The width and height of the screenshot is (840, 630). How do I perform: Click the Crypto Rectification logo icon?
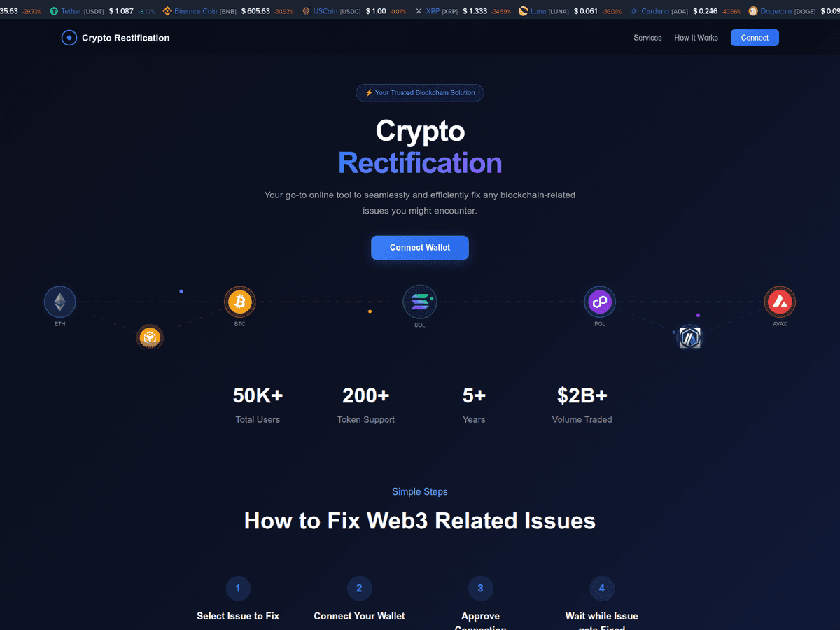(69, 38)
